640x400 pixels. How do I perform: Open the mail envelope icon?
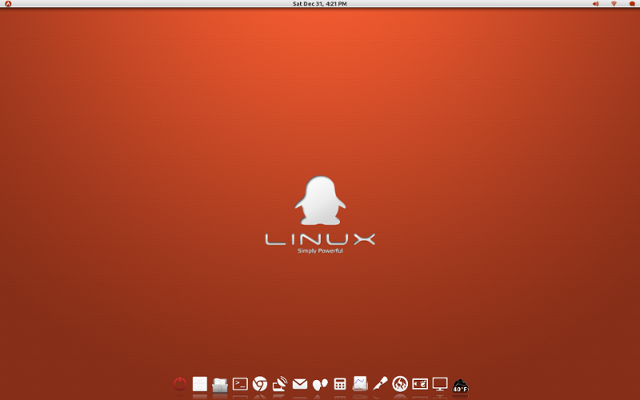pos(300,384)
